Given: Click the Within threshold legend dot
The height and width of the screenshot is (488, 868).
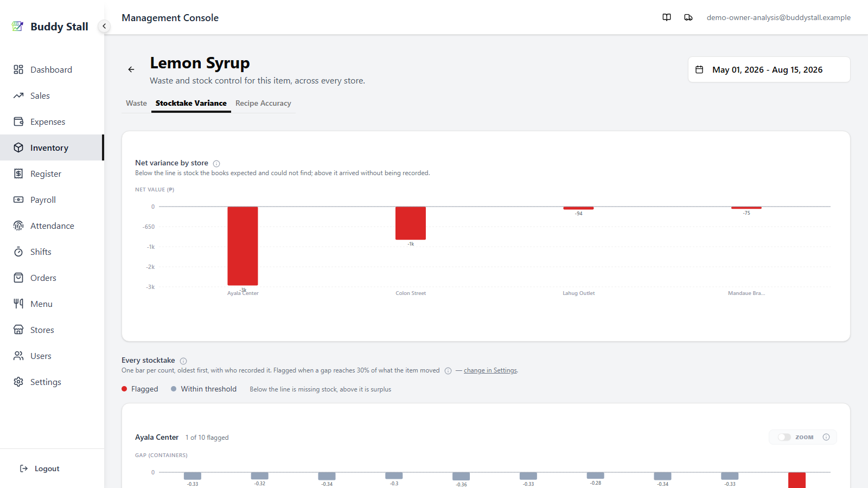Looking at the screenshot, I should pos(174,389).
